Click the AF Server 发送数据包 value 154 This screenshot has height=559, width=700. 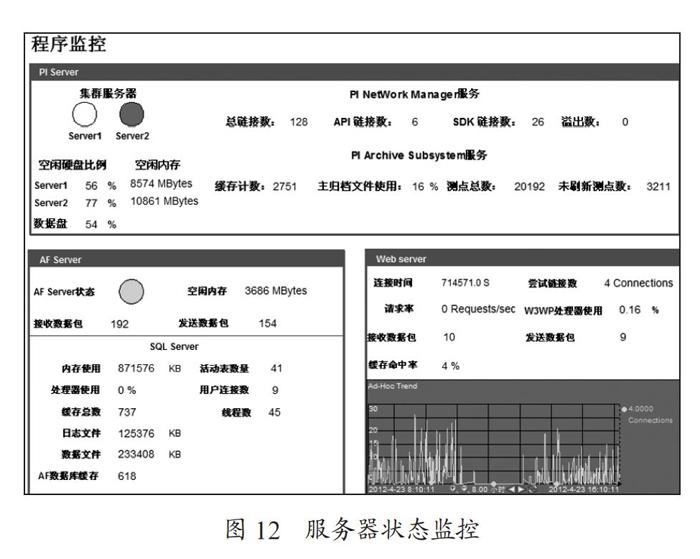point(267,323)
